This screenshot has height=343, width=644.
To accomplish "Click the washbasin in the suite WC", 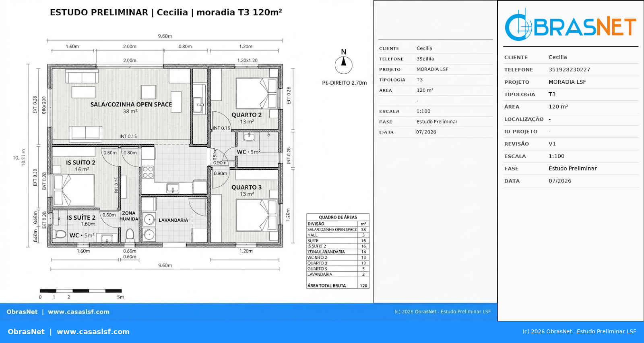I will pyautogui.click(x=107, y=239).
